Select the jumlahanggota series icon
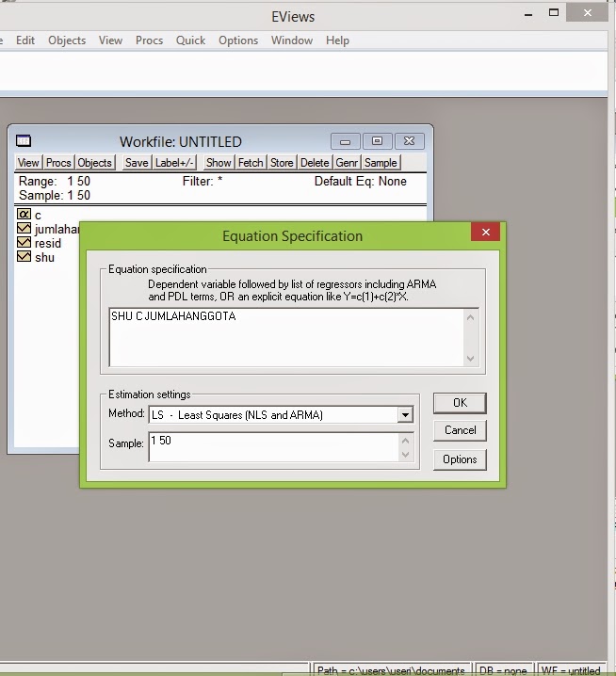 [x=24, y=228]
